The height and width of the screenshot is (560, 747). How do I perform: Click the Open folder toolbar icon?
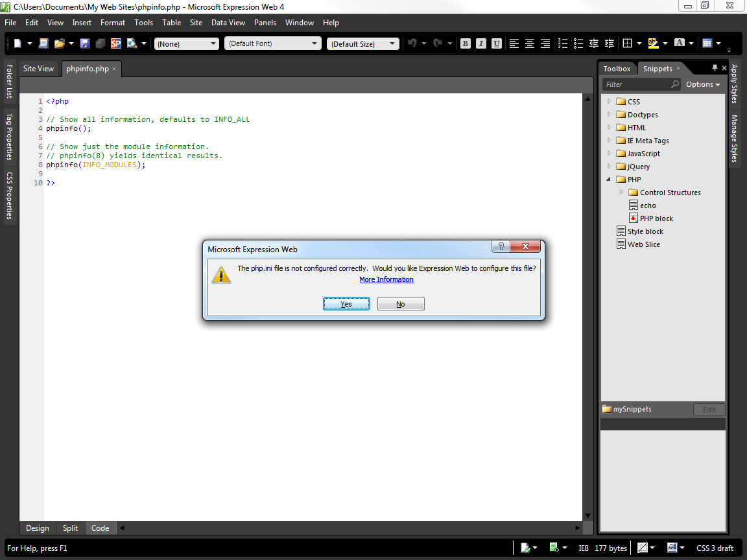coord(60,43)
